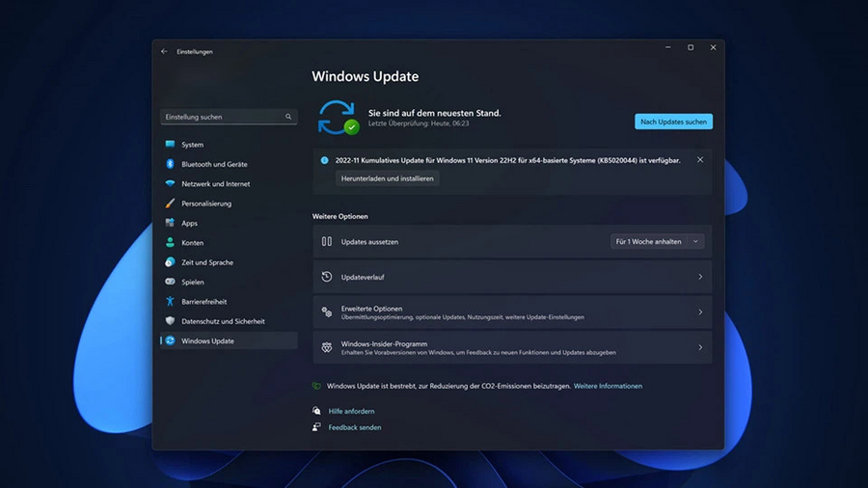Viewport: 868px width, 488px height.
Task: Click the Apps label in sidebar
Action: pos(189,223)
